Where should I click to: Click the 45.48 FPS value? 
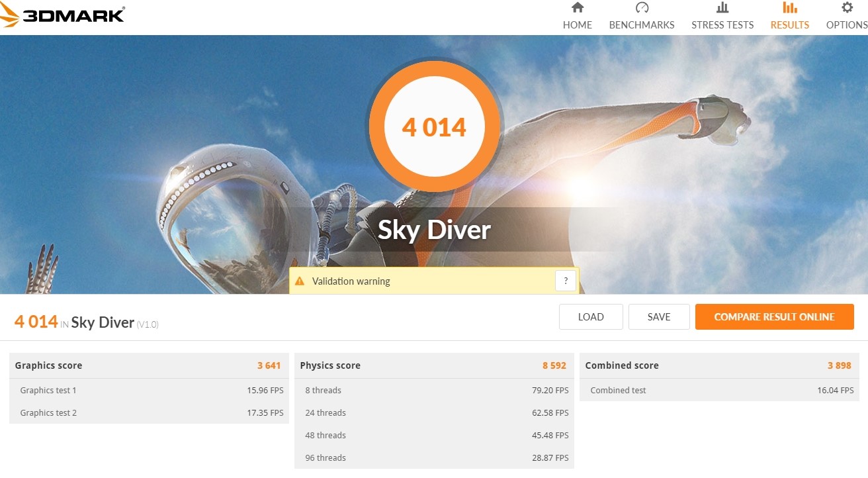tap(550, 435)
